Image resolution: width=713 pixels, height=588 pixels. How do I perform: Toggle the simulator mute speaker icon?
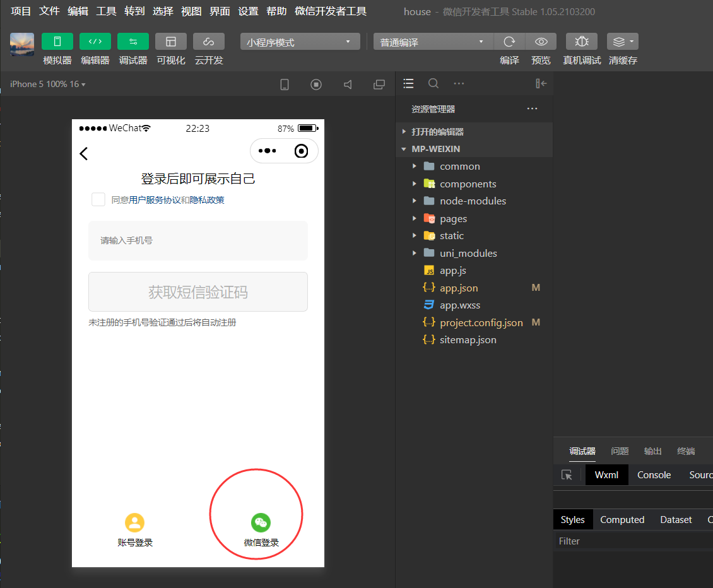[348, 84]
